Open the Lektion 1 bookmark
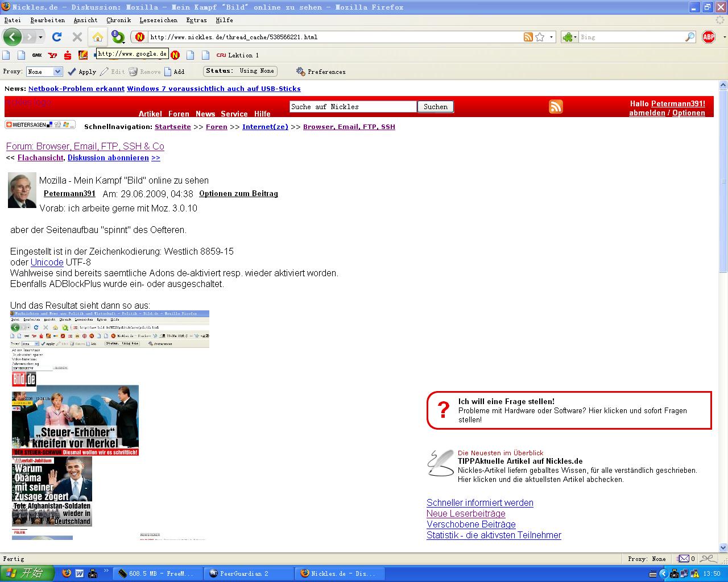Screen dimensions: 728x582 (237, 55)
